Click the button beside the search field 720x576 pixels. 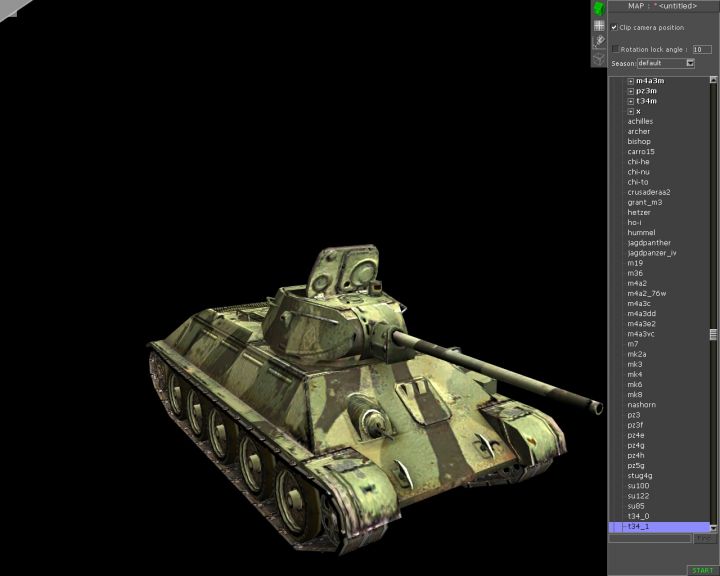705,538
